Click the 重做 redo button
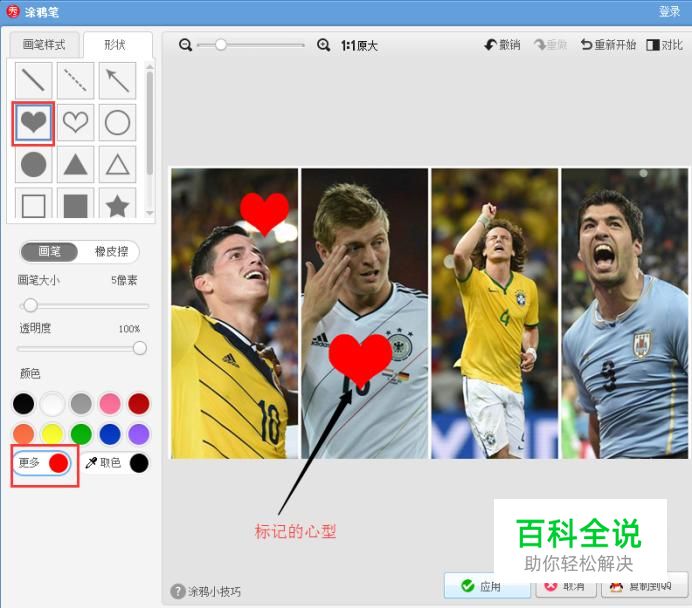Viewport: 692px width, 608px height. [x=550, y=45]
